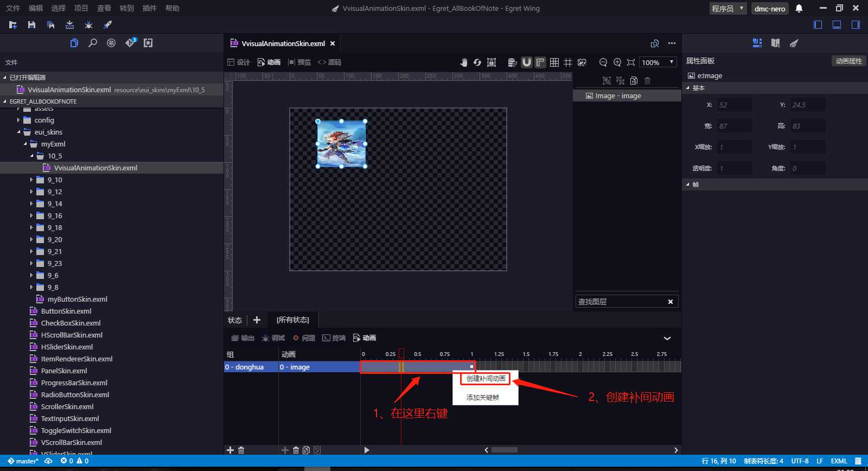Viewport: 868px width, 471px height.
Task: Switch to the 设计 view tab
Action: (239, 62)
